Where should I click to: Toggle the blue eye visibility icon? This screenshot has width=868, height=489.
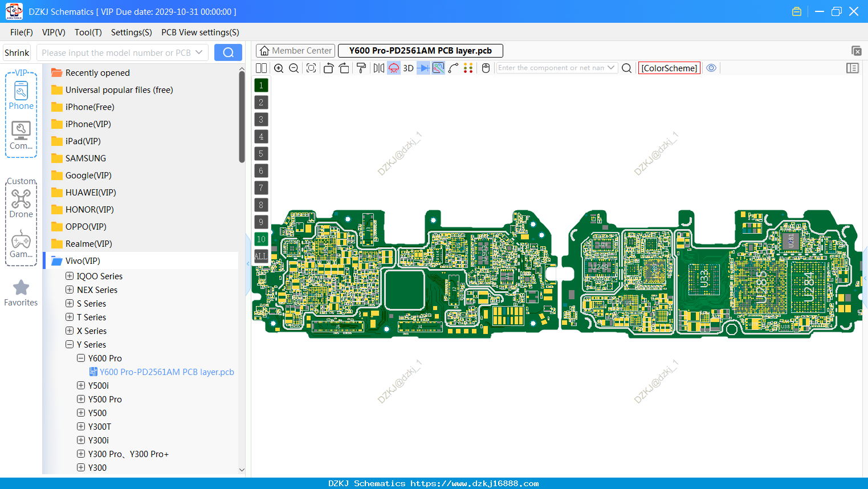pyautogui.click(x=711, y=68)
